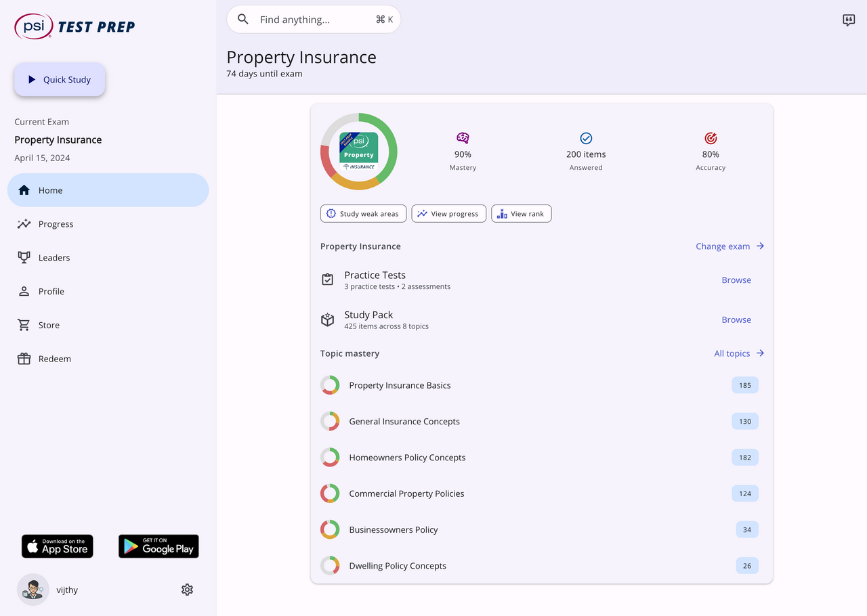This screenshot has width=867, height=616.
Task: Go to Leaders in the sidebar
Action: click(x=54, y=258)
